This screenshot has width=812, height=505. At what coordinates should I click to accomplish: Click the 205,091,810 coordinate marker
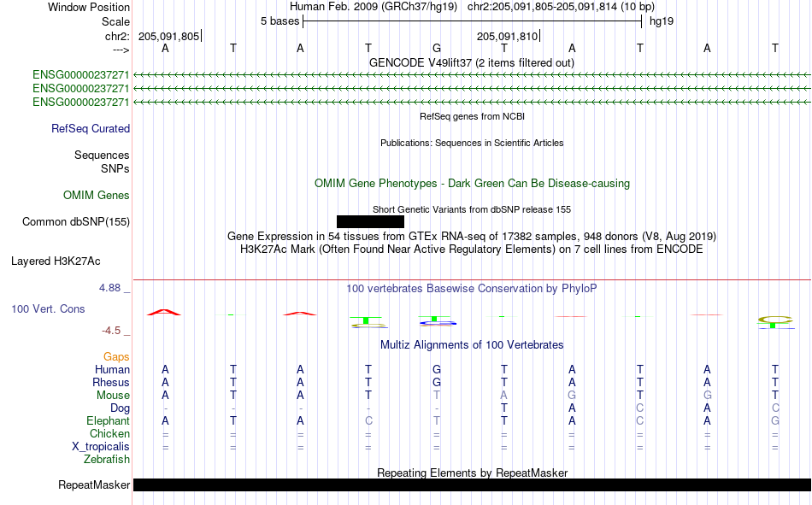507,36
